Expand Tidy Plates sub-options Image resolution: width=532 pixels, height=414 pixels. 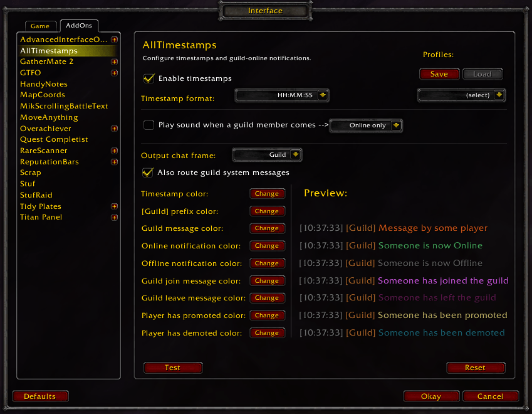click(114, 206)
